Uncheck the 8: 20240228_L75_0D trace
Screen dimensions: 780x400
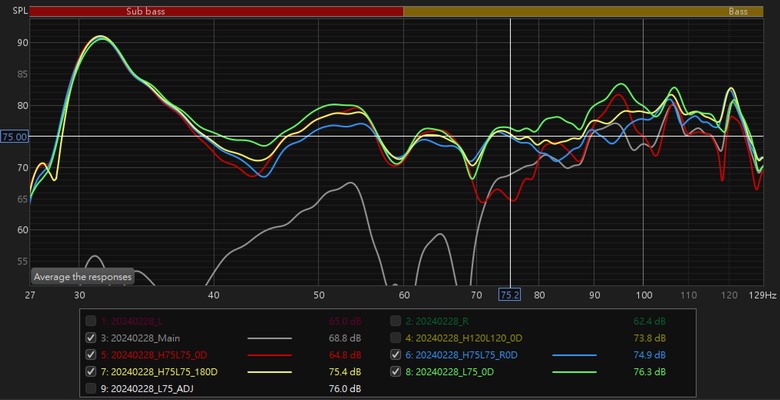click(x=395, y=372)
